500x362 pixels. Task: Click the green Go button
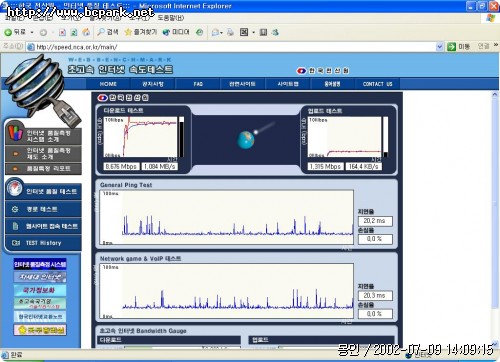[458, 47]
